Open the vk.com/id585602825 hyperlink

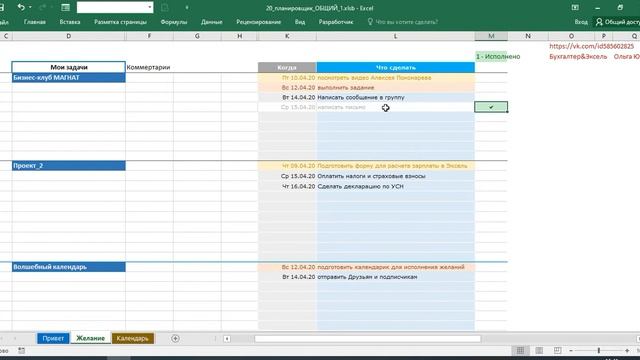point(591,47)
